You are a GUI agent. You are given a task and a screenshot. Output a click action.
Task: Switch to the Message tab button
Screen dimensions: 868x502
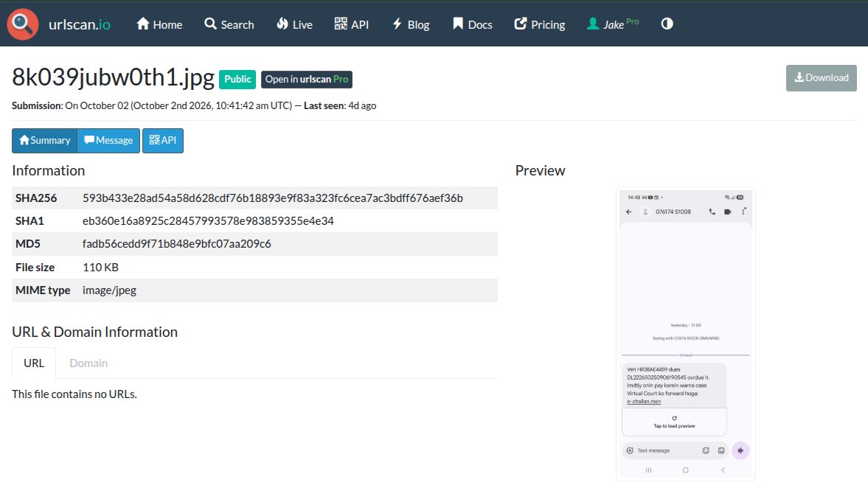point(108,141)
